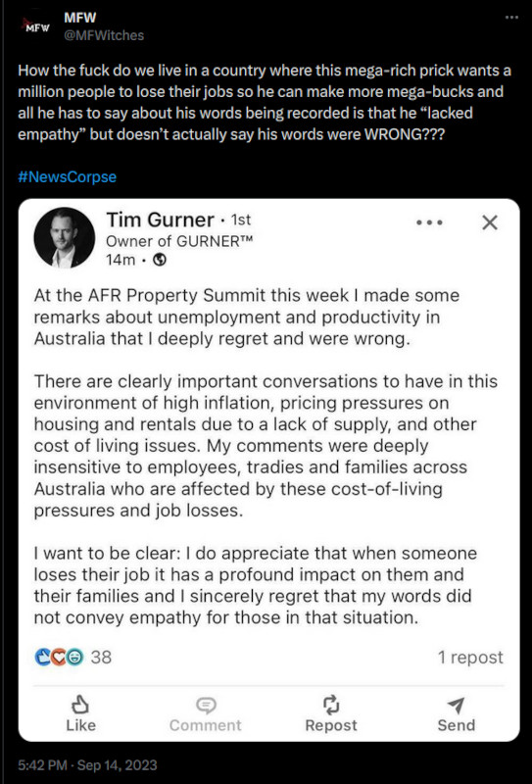Click the MFW display name

(x=80, y=18)
